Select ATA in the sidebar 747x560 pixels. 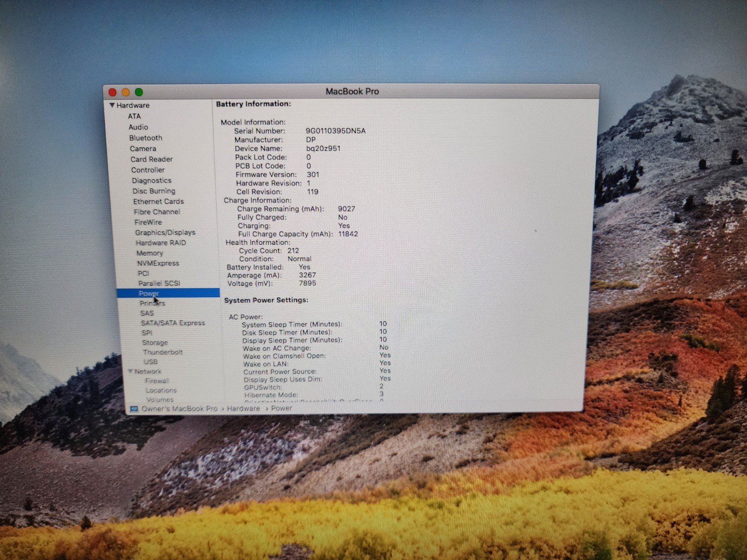[134, 116]
